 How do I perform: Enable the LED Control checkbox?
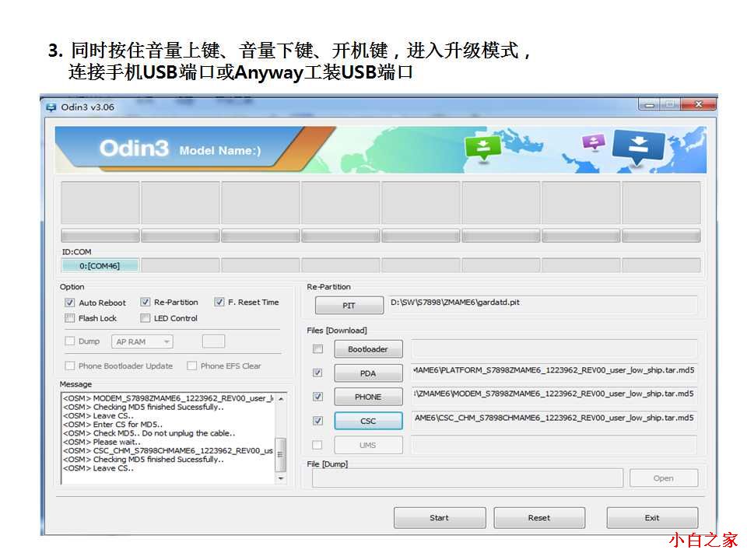[x=146, y=318]
